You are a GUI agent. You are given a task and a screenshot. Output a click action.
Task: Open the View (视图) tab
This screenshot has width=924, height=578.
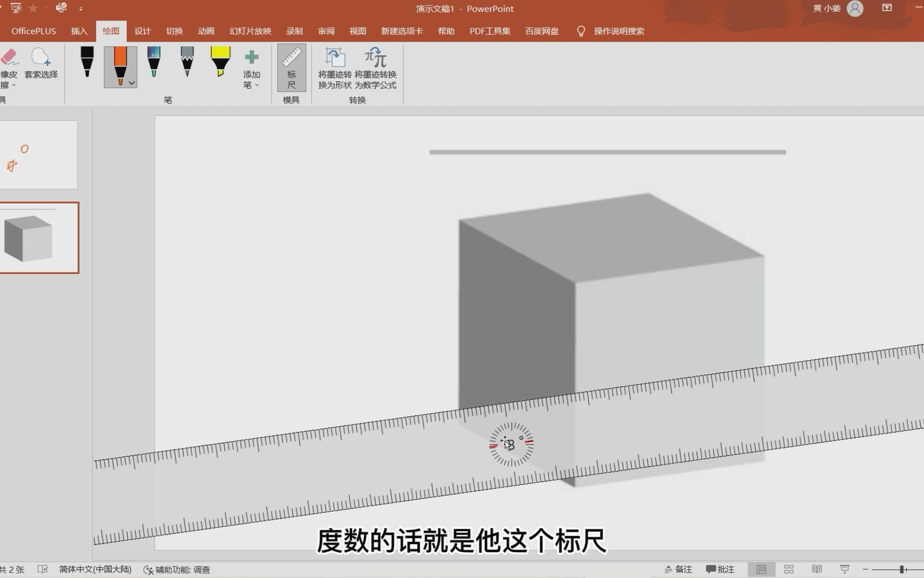358,31
